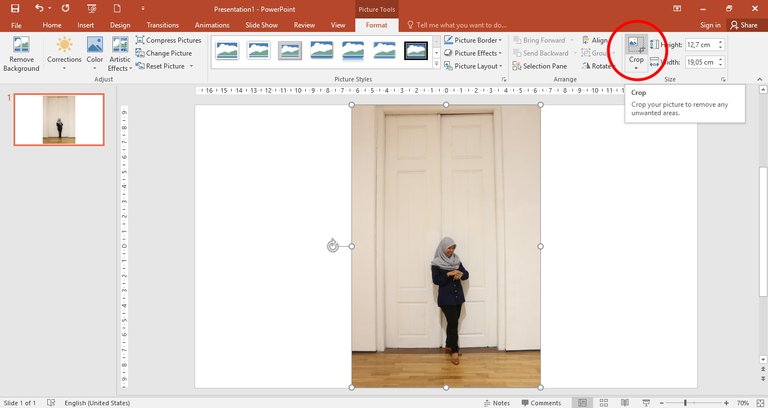
Task: Switch to the Home tab
Action: click(x=52, y=25)
